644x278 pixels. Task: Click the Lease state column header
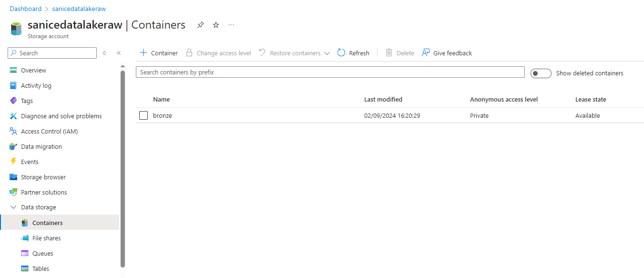pos(591,99)
